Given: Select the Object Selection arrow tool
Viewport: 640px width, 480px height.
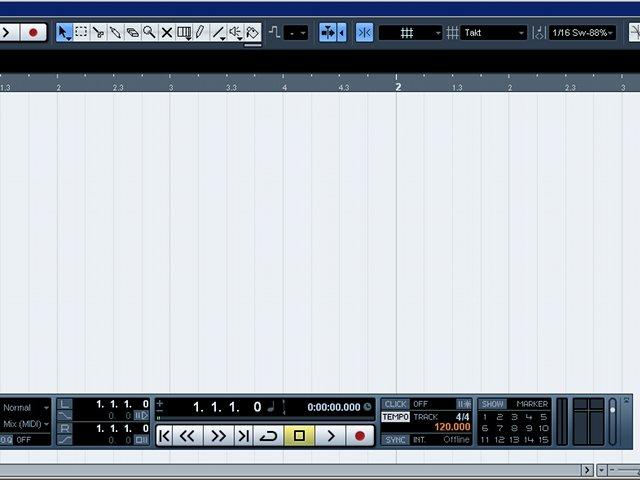Looking at the screenshot, I should tap(64, 32).
